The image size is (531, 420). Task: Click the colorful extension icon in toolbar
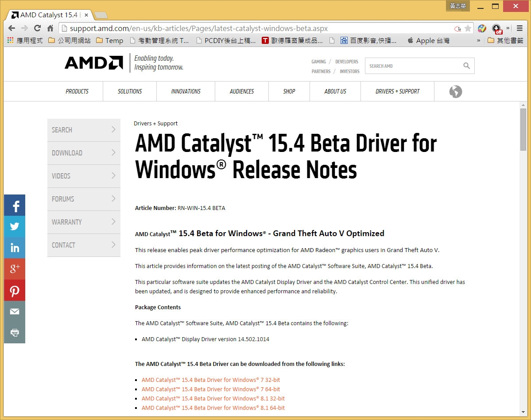(482, 28)
